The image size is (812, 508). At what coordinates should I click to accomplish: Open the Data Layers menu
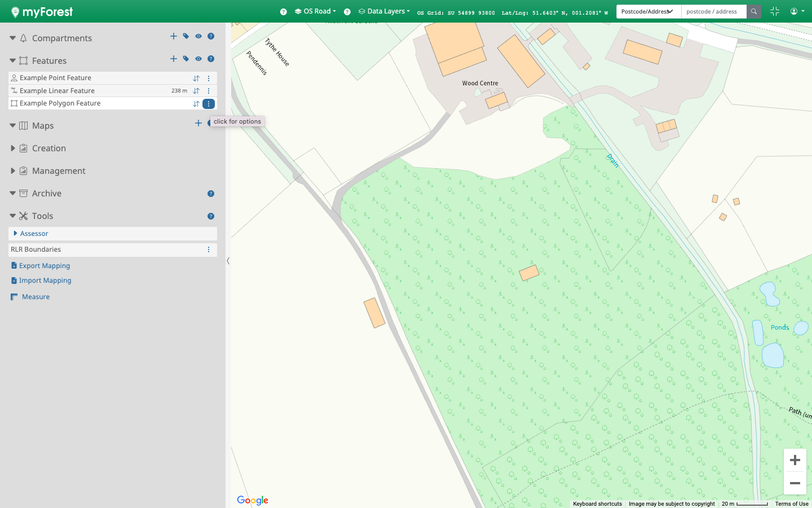point(385,11)
